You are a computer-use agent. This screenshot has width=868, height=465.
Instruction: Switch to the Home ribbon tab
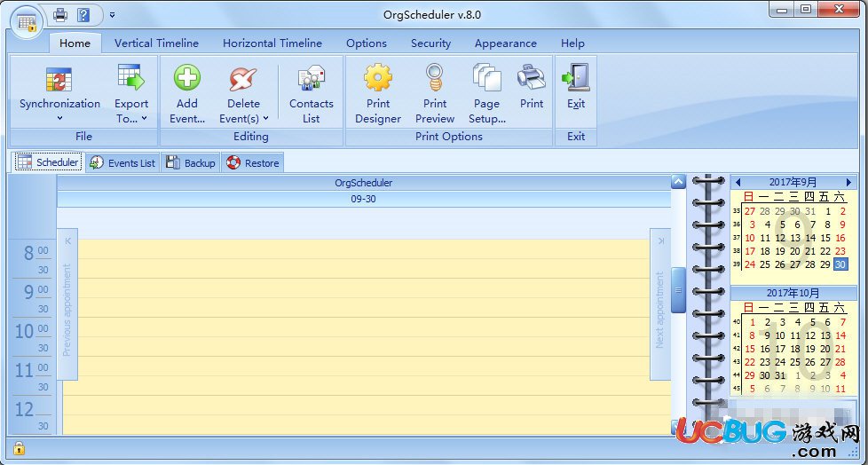75,43
